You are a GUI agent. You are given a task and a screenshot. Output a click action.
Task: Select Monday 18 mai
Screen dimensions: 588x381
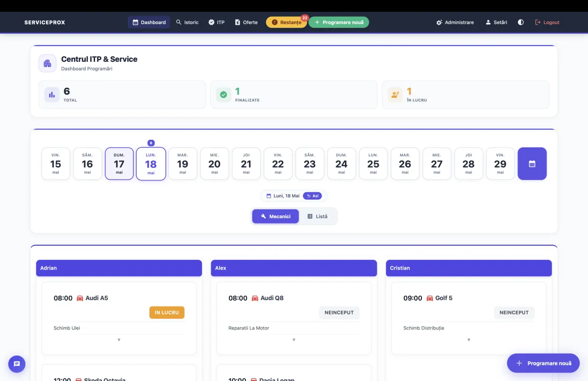click(x=151, y=164)
